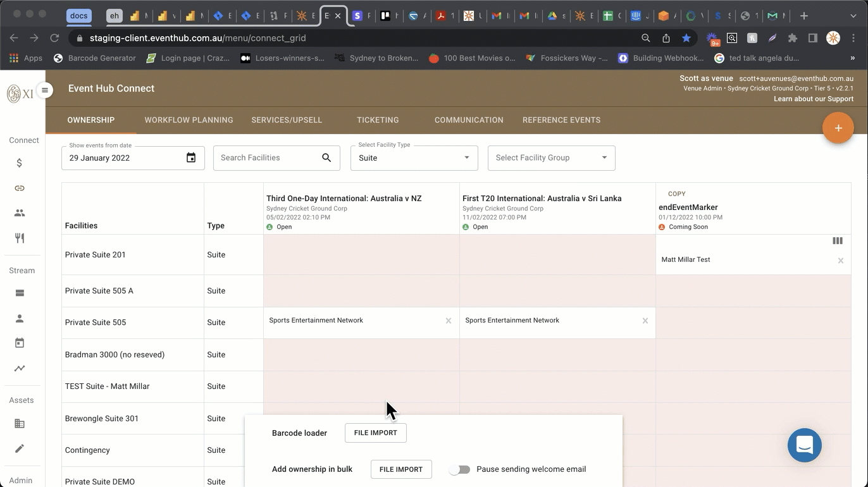Click the columns icon in endEventMarker column
This screenshot has width=868, height=487.
coord(837,241)
